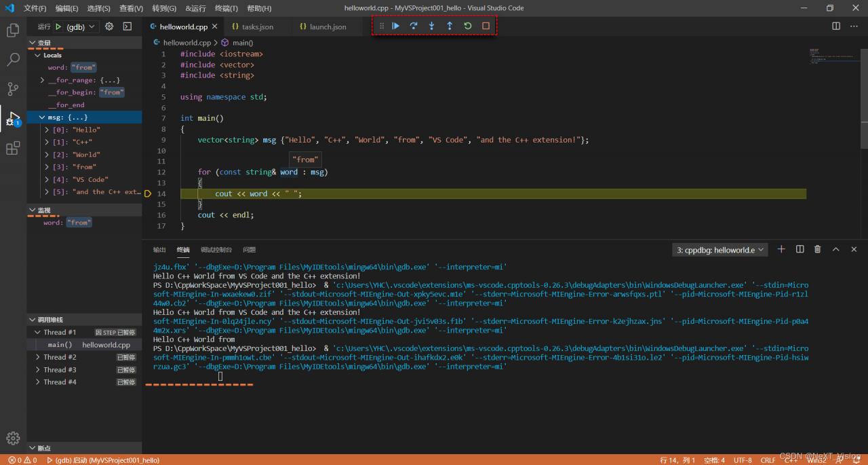Open the Extensions view

(x=13, y=148)
